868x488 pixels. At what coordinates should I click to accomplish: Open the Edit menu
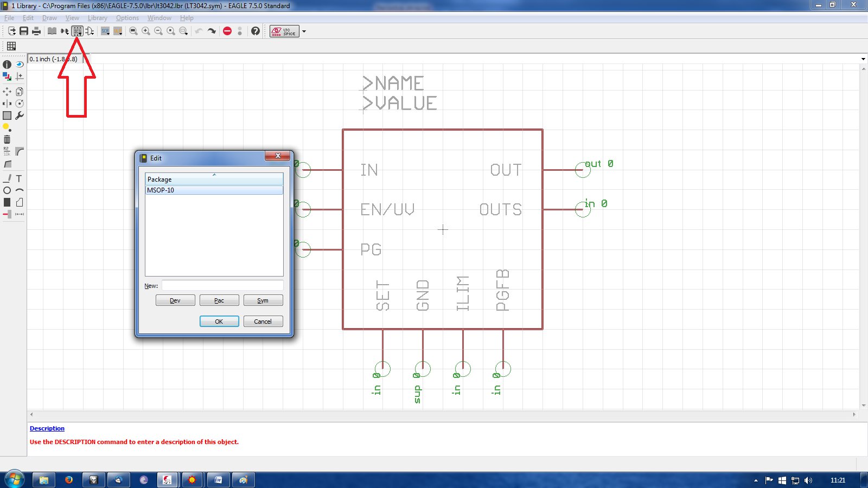pyautogui.click(x=28, y=18)
